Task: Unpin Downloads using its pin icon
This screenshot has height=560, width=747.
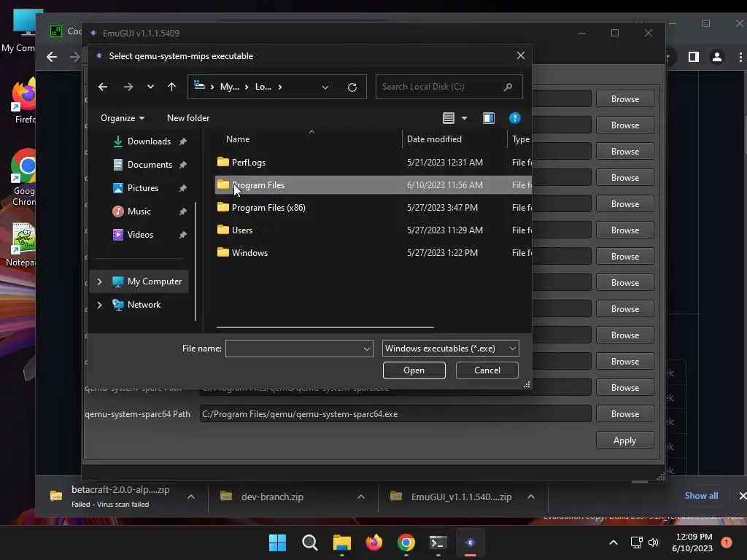Action: (x=182, y=141)
